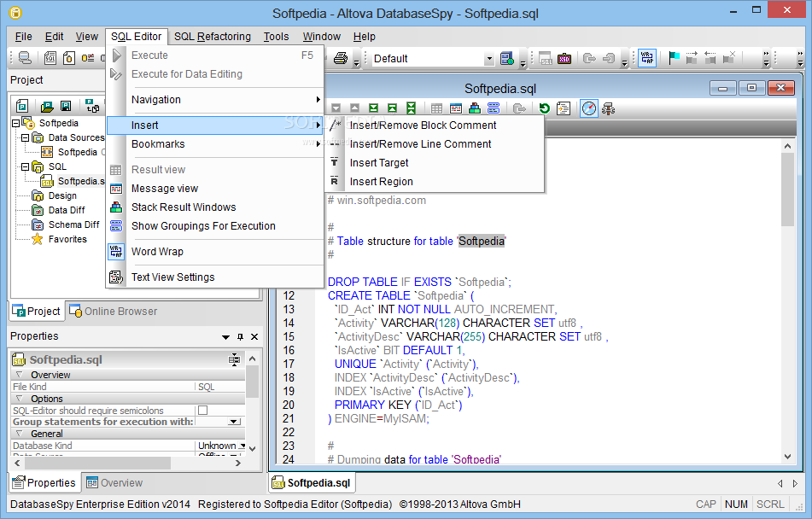The image size is (812, 519).
Task: Click the data comparison toolbar icon
Action: pos(88,58)
